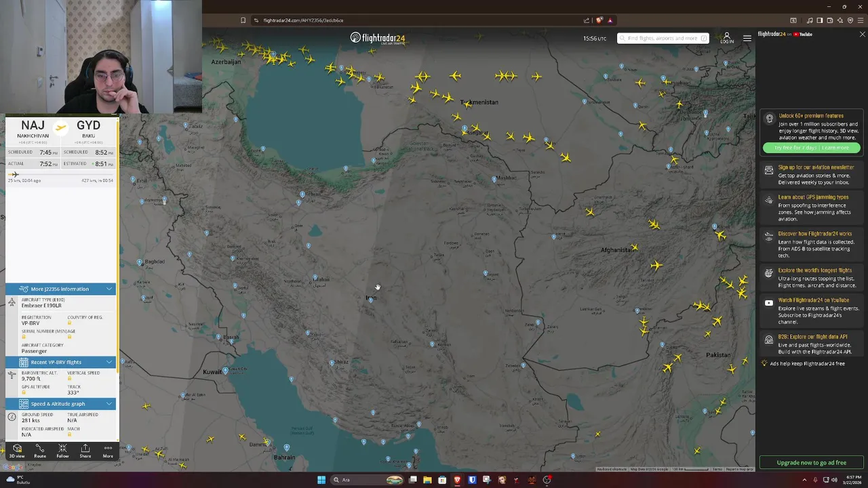Open the Flightradar24 hamburger menu

point(747,38)
